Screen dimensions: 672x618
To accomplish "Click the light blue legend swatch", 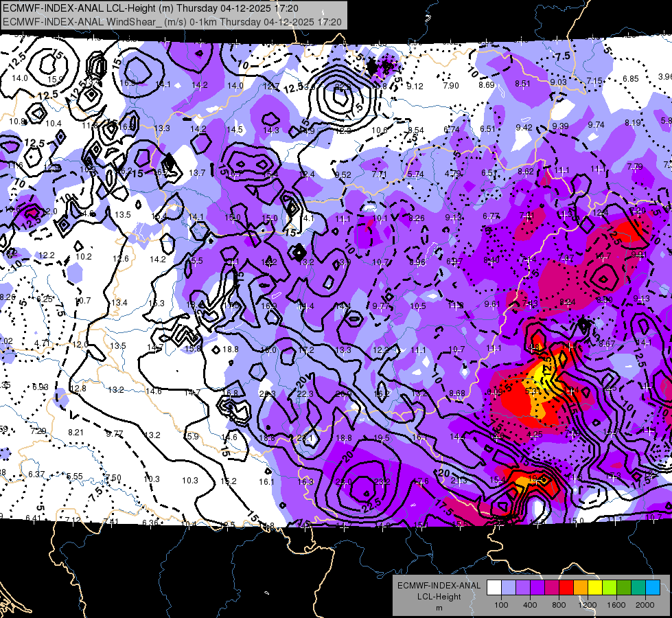I will 509,588.
